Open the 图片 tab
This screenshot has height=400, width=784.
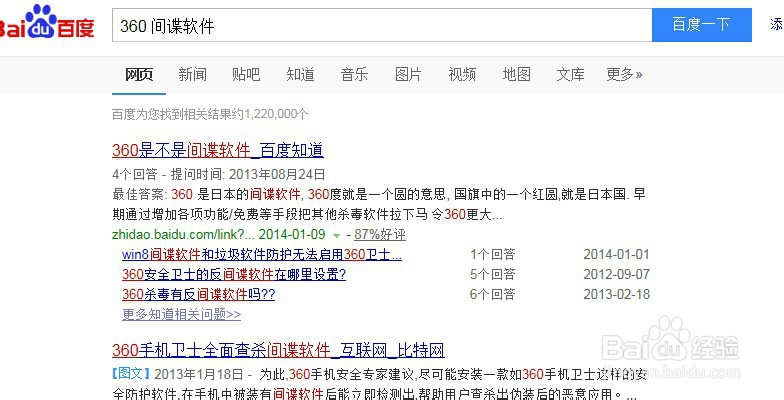tap(408, 74)
